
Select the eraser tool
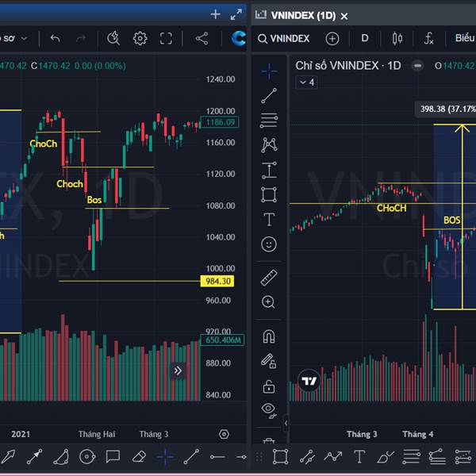pyautogui.click(x=140, y=457)
